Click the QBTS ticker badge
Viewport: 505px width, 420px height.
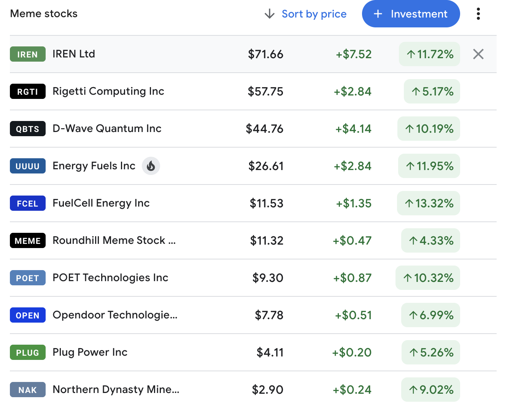click(x=28, y=129)
